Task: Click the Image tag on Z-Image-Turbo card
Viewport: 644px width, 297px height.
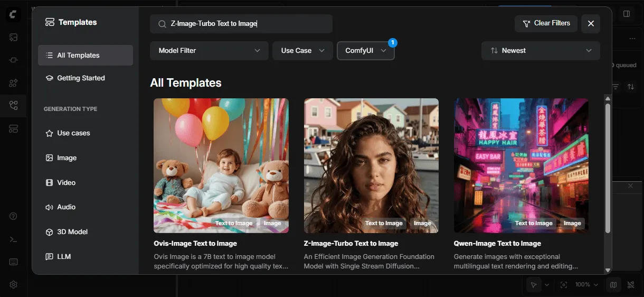Action: [x=422, y=223]
